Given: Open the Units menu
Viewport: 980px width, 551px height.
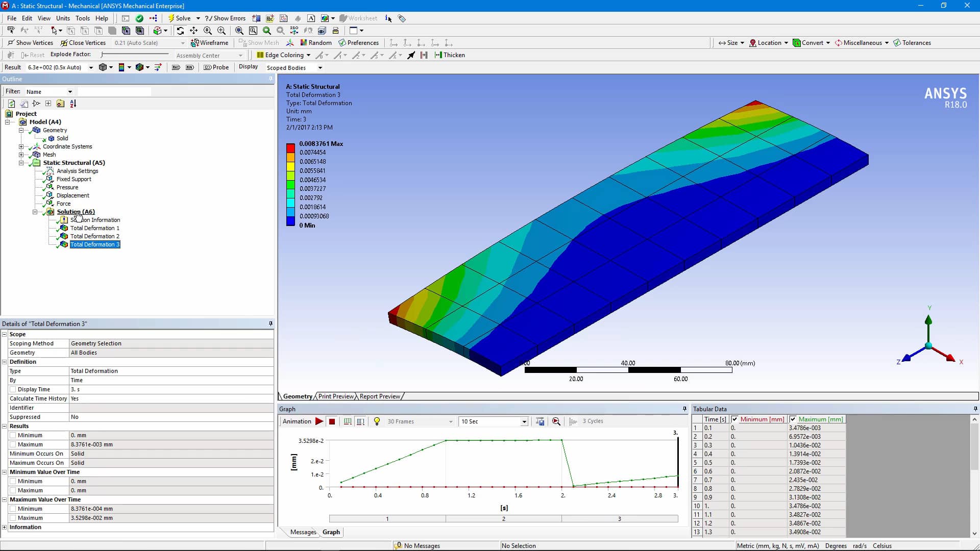Looking at the screenshot, I should pyautogui.click(x=62, y=18).
